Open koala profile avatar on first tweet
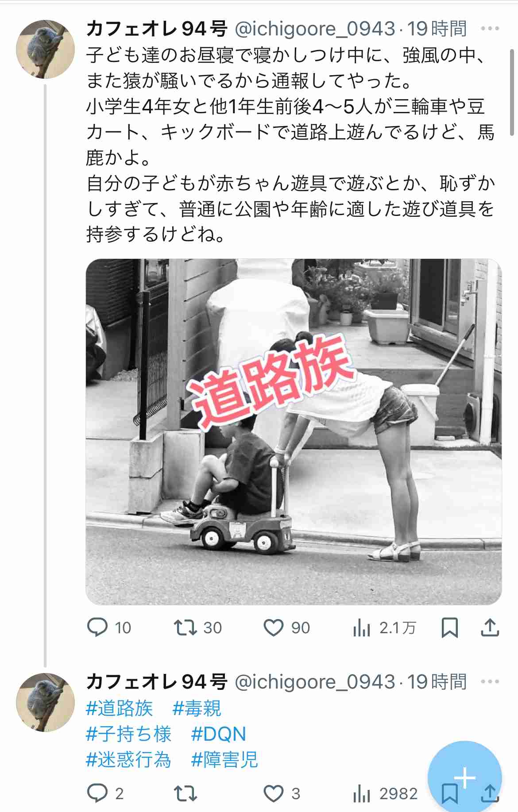518x812 pixels. pyautogui.click(x=45, y=49)
